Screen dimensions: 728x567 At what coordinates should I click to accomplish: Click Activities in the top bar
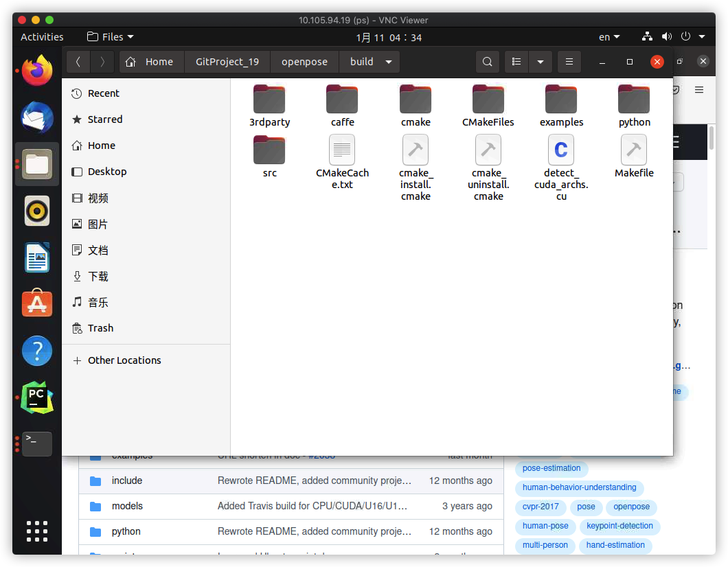click(41, 37)
